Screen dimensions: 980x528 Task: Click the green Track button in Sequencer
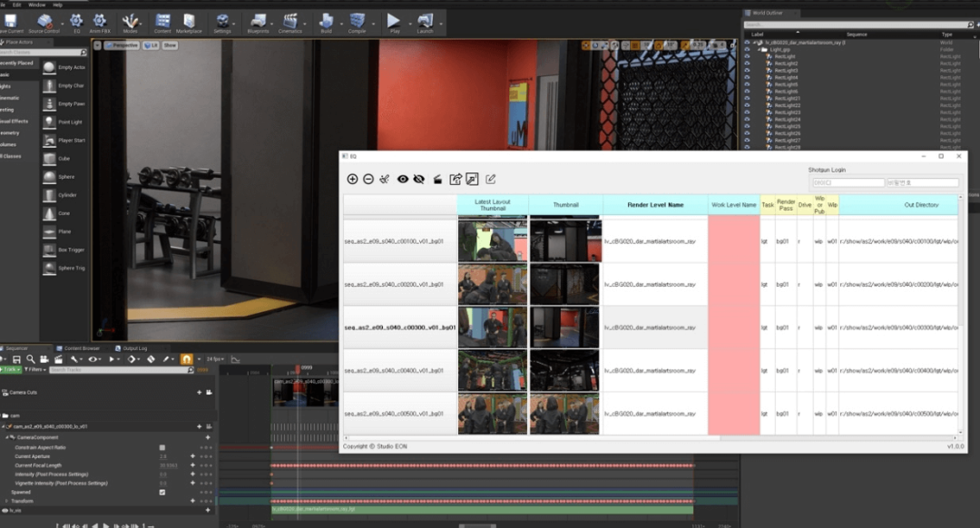[x=11, y=369]
